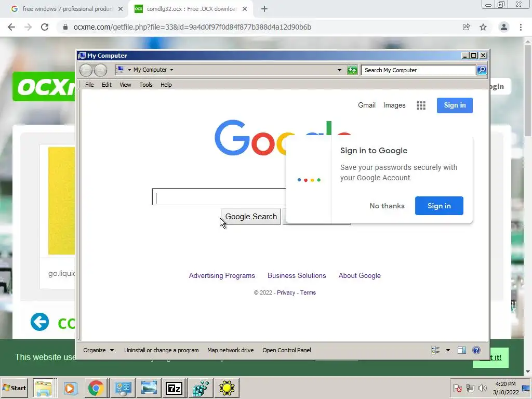Open the Chrome profile avatar icon
This screenshot has height=399, width=532.
click(504, 27)
